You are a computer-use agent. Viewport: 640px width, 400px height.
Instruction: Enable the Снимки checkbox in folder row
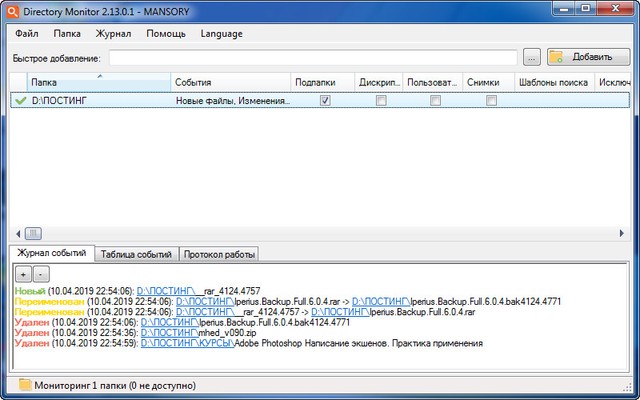tap(490, 101)
